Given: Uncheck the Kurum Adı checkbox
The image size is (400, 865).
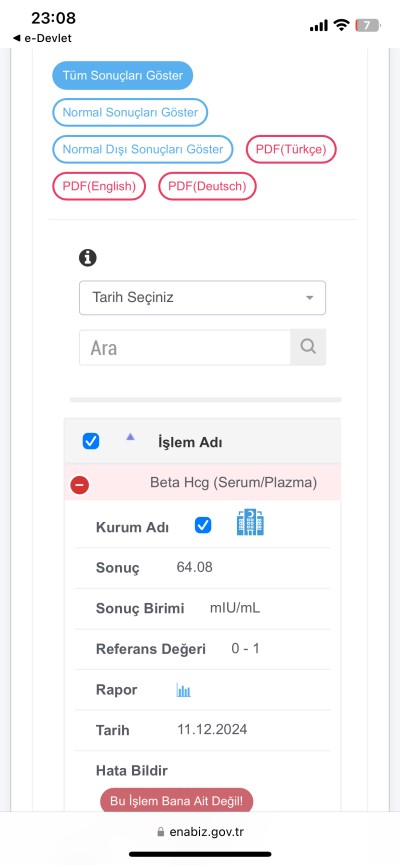Looking at the screenshot, I should (x=203, y=526).
